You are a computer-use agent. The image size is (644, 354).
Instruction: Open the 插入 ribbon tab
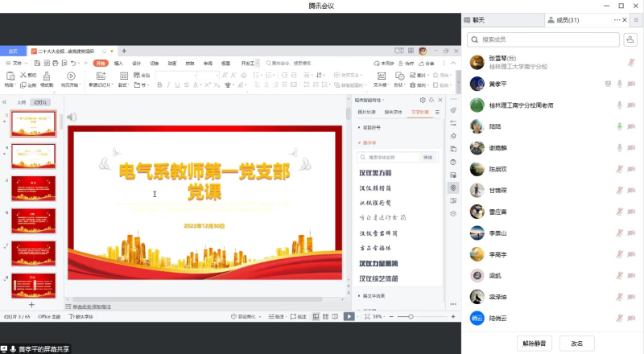[118, 63]
